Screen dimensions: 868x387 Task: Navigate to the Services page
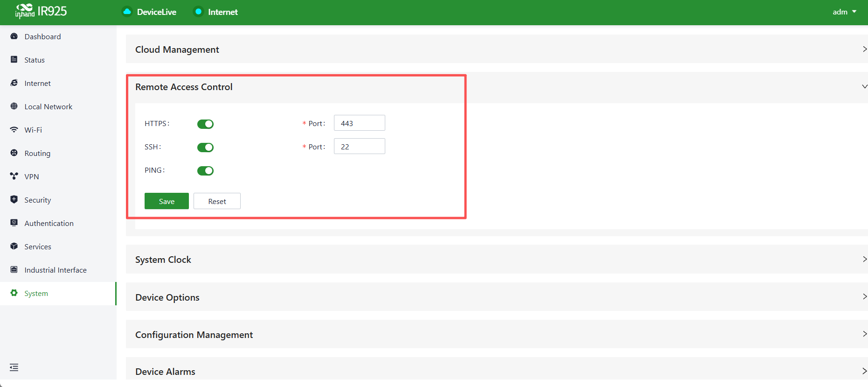[x=58, y=246]
